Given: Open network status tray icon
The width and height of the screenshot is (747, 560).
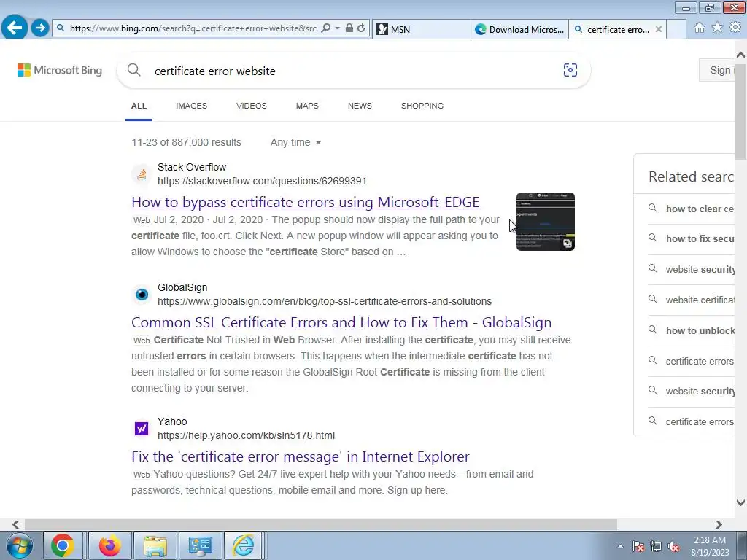Looking at the screenshot, I should [656, 546].
